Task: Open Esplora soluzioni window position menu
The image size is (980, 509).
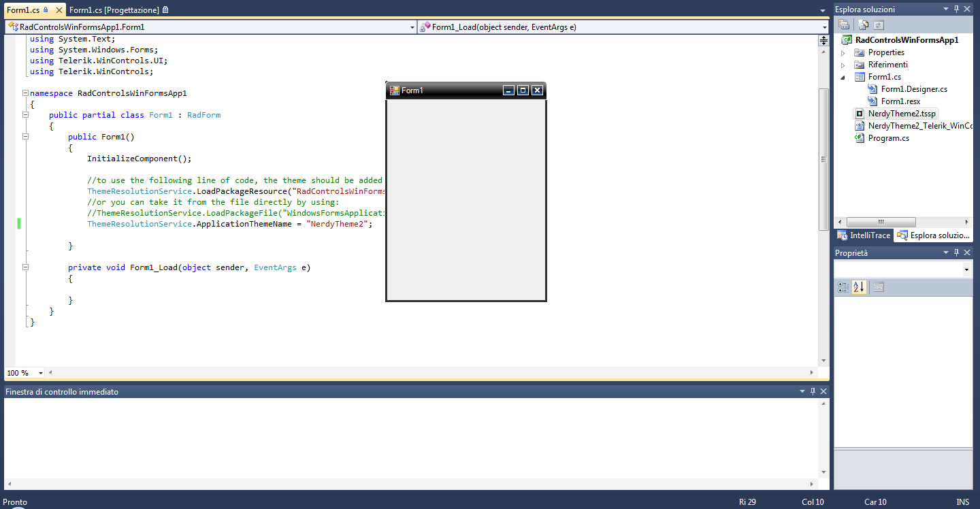Action: click(x=945, y=9)
